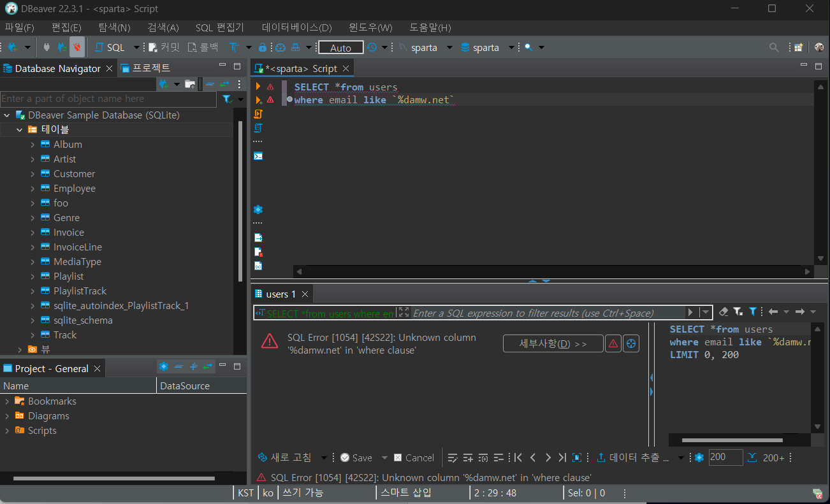
Task: Expand the Diagrams folder in Project panel
Action: pyautogui.click(x=7, y=416)
